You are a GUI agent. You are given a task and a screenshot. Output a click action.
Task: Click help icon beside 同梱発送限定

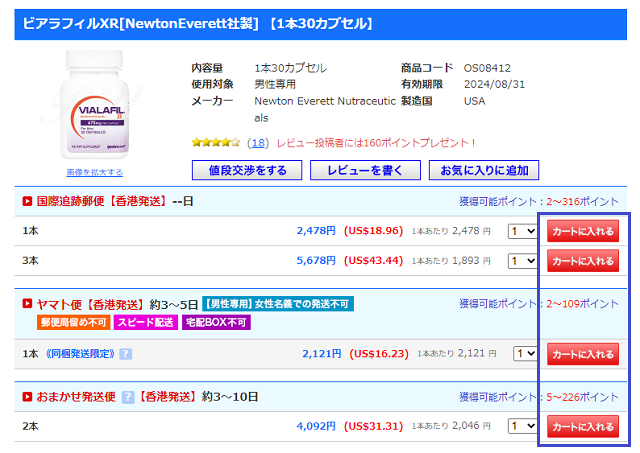click(x=126, y=354)
